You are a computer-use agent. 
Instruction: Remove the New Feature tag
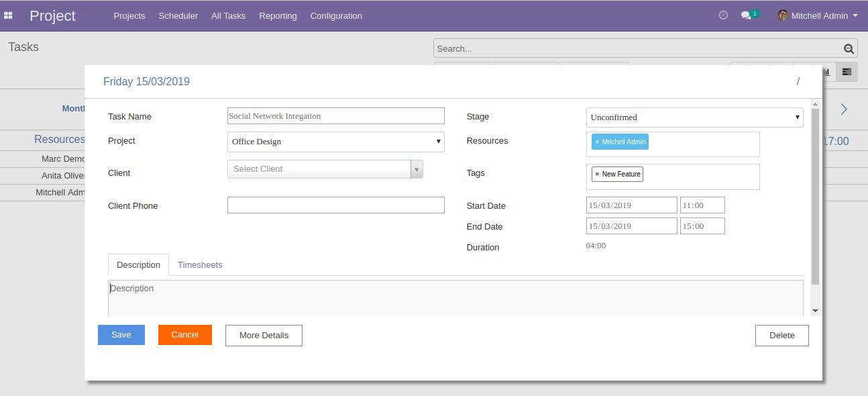[x=597, y=174]
